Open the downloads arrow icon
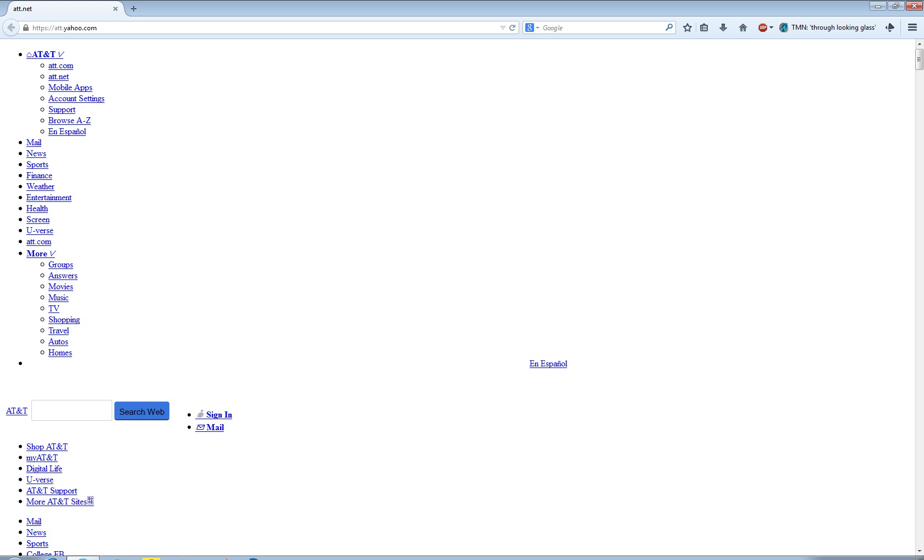The width and height of the screenshot is (924, 560). (x=723, y=28)
